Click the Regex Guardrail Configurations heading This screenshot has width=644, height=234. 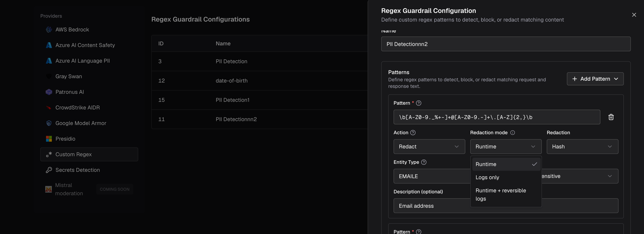[x=200, y=19]
